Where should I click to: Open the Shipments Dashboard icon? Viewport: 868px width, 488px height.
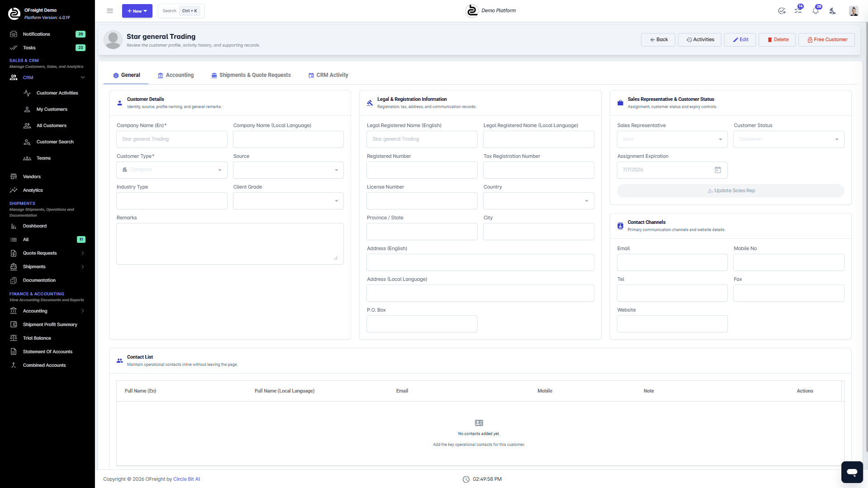pyautogui.click(x=14, y=226)
